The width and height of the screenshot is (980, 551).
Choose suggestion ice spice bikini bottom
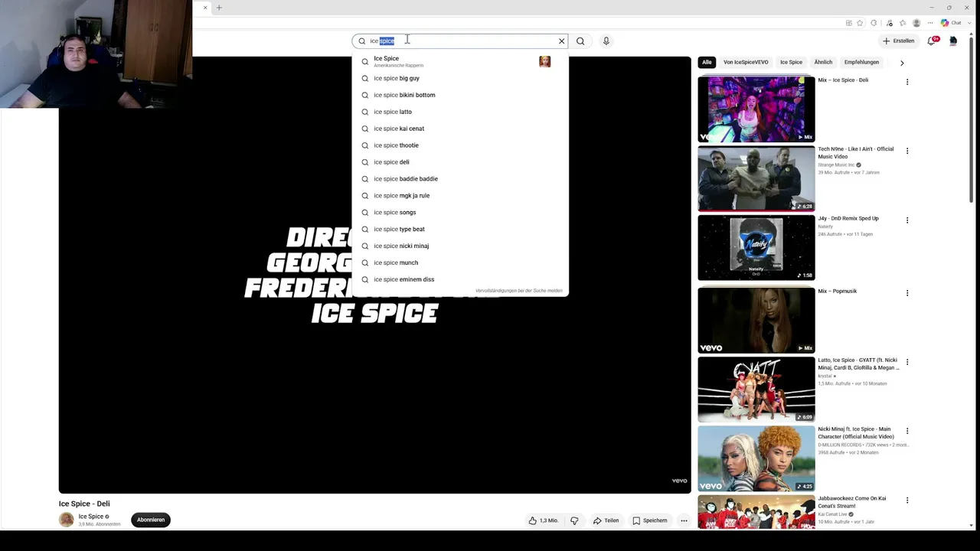(460, 95)
